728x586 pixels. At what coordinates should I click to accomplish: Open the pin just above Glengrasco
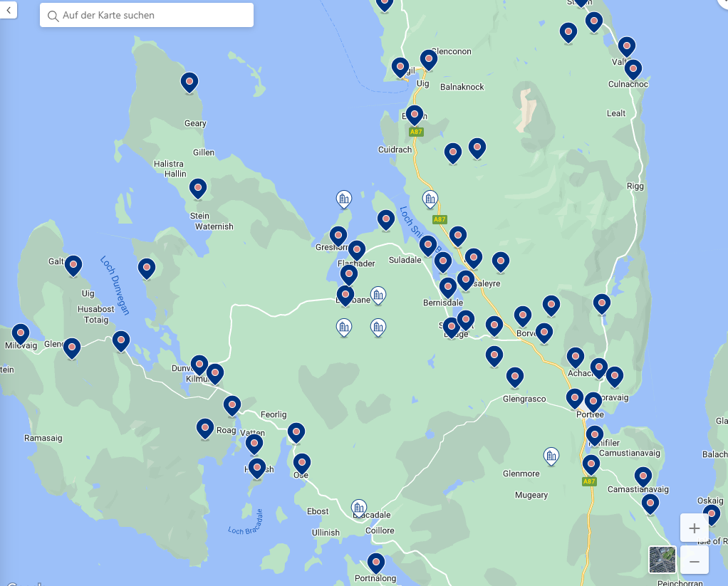click(515, 378)
